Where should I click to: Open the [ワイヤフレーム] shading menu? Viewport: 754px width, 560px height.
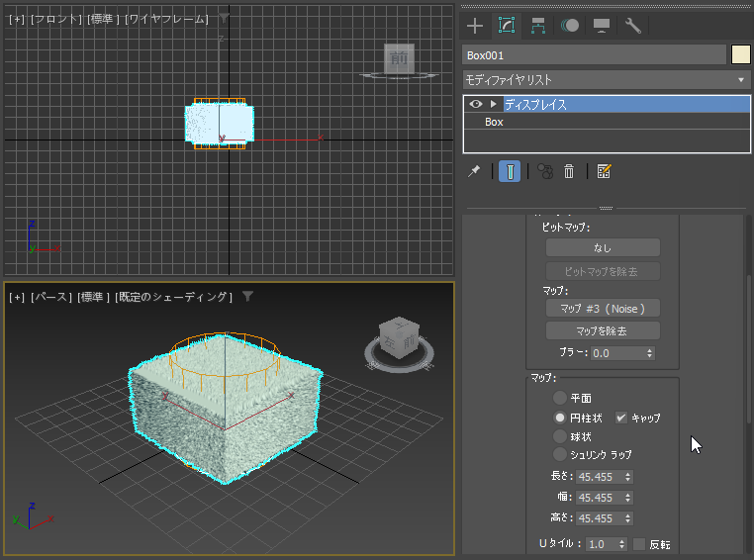(x=166, y=19)
